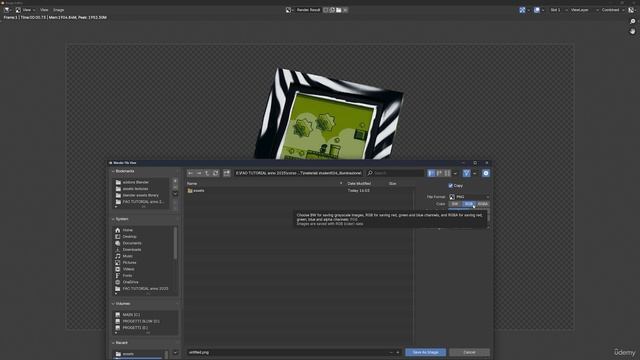Click System list scrollbar
This screenshot has height=360, width=640.
pos(176,243)
